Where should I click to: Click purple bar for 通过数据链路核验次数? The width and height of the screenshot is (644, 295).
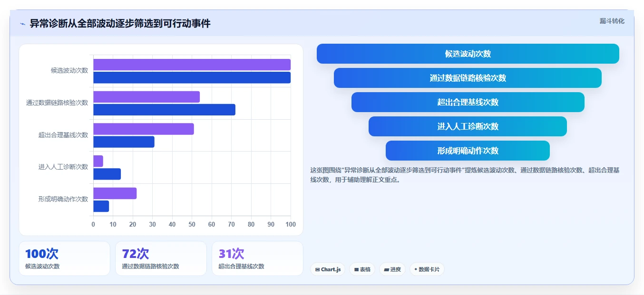point(146,97)
